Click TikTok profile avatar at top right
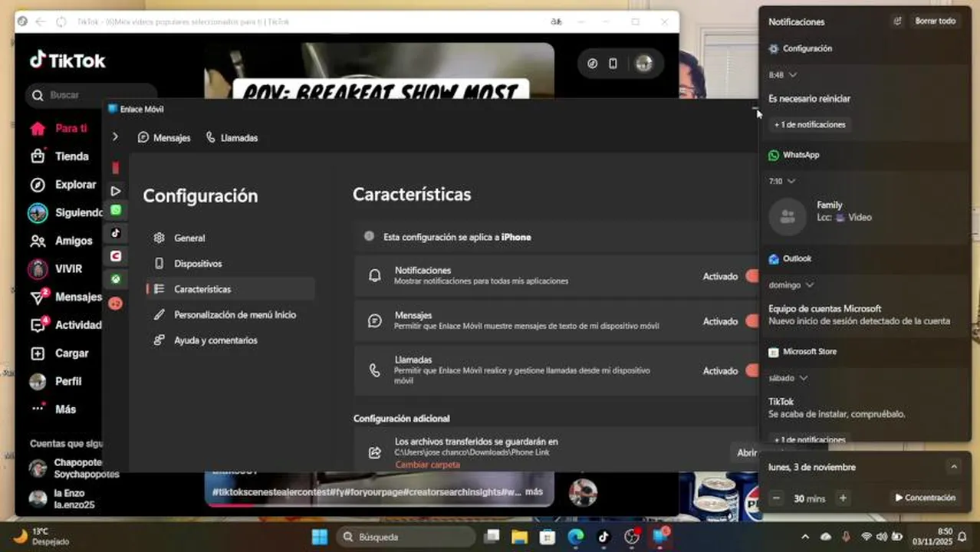Screen dimensions: 980x552 tap(644, 64)
